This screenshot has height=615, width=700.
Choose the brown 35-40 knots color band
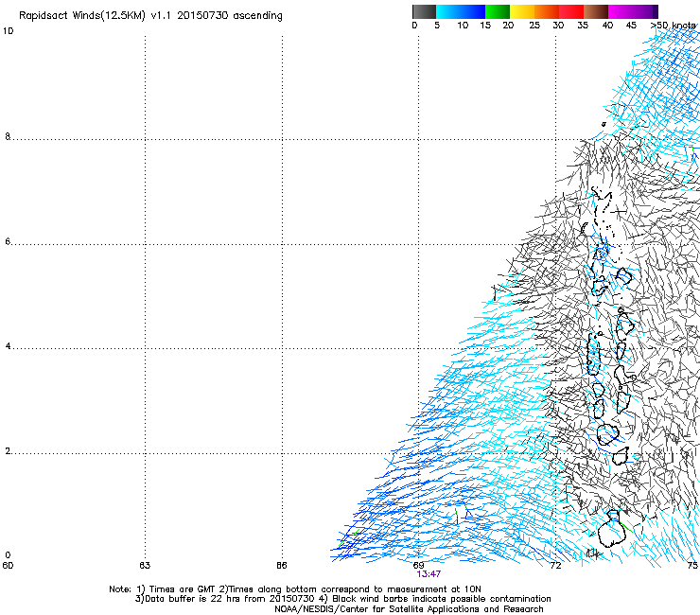[596, 11]
